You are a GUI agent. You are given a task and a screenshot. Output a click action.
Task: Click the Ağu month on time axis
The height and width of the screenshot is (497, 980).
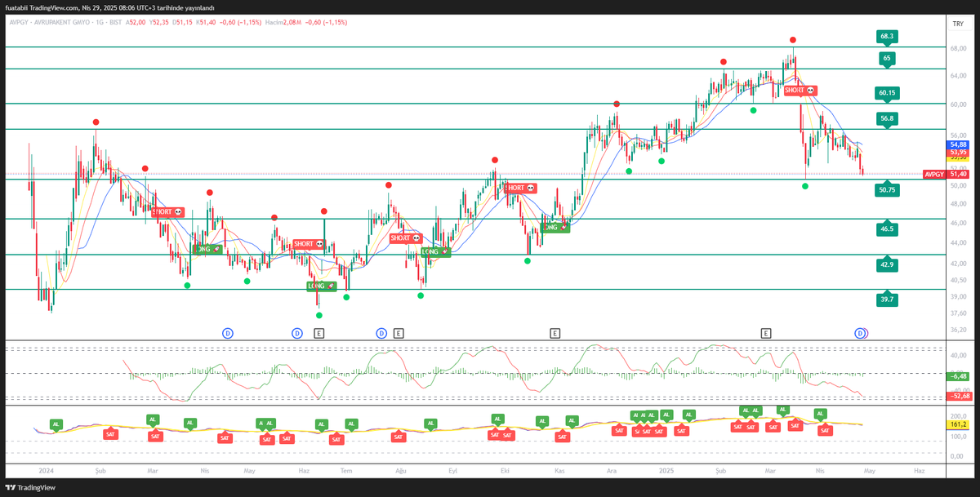pos(401,471)
